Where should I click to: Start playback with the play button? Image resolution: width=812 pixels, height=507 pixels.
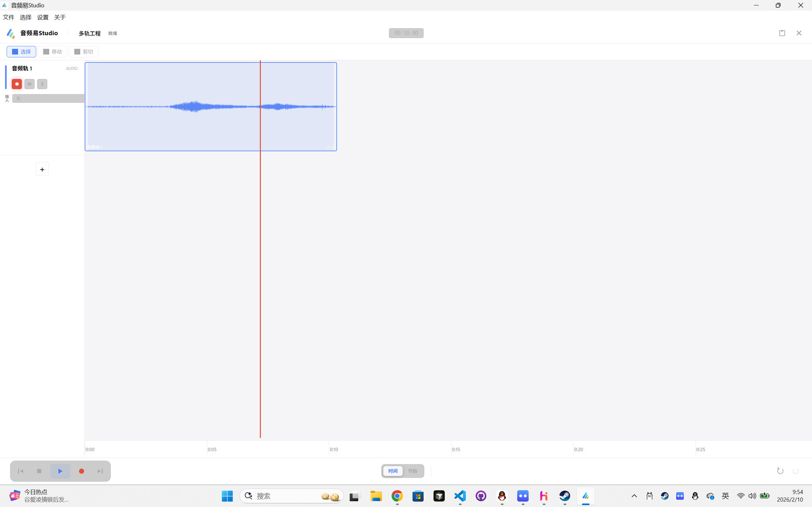60,471
